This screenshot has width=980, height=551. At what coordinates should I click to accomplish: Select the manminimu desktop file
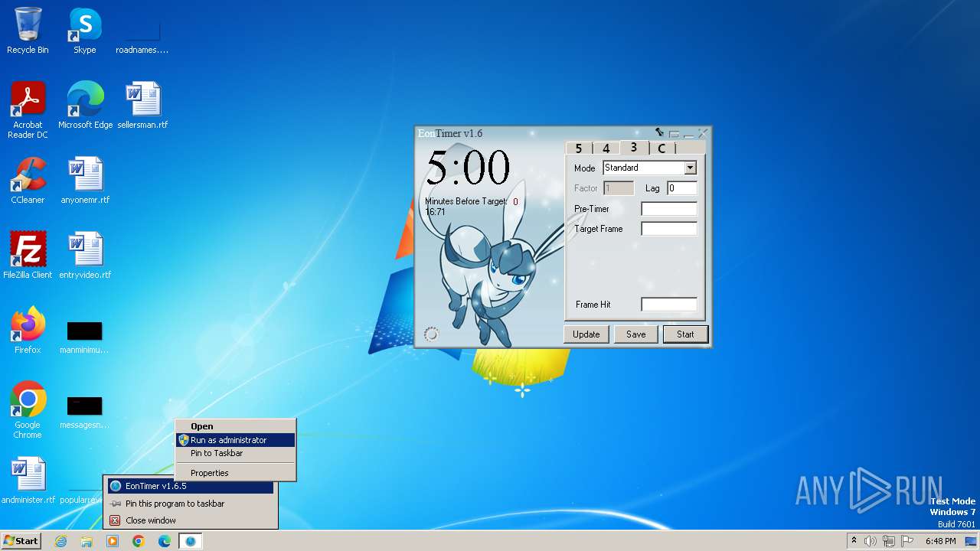pyautogui.click(x=85, y=337)
